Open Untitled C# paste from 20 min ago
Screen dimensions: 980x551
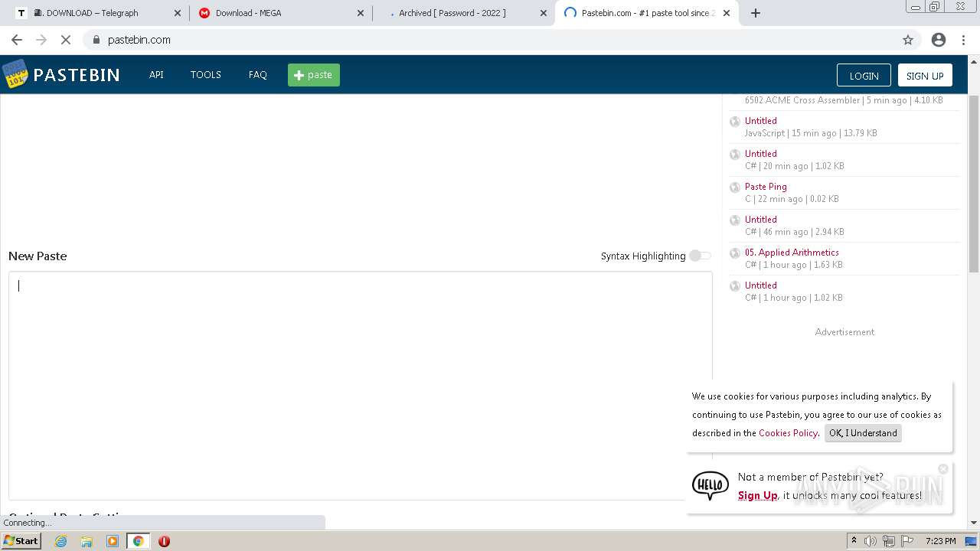click(x=761, y=154)
